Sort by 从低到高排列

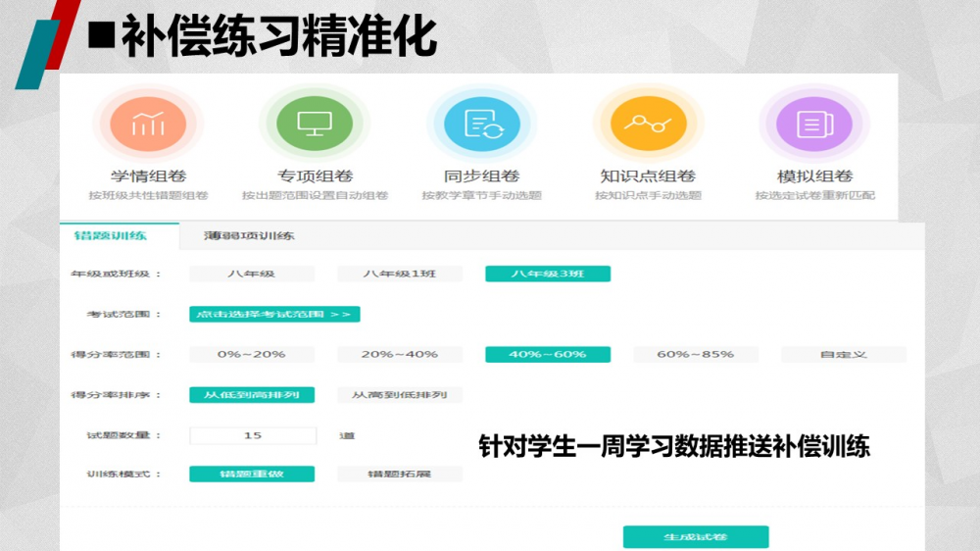[252, 394]
